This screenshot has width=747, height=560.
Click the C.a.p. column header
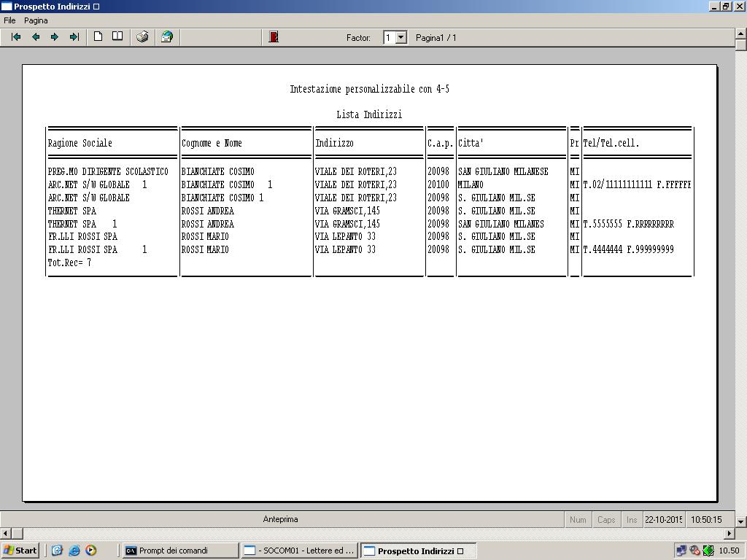(x=440, y=143)
